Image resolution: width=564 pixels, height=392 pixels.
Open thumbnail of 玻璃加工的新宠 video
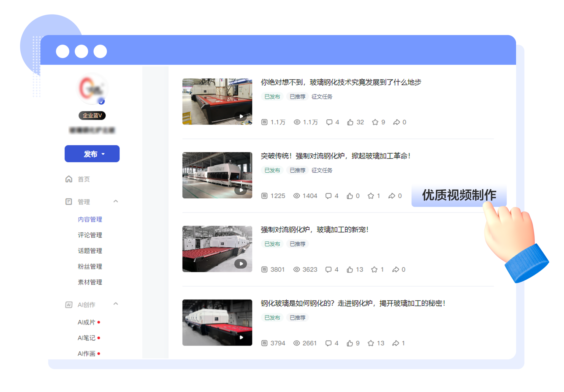pyautogui.click(x=217, y=249)
